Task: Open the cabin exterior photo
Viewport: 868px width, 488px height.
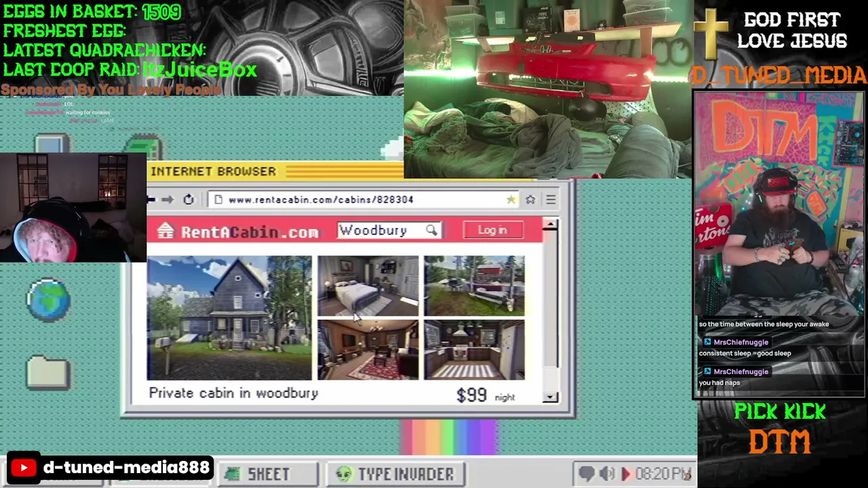Action: point(229,317)
